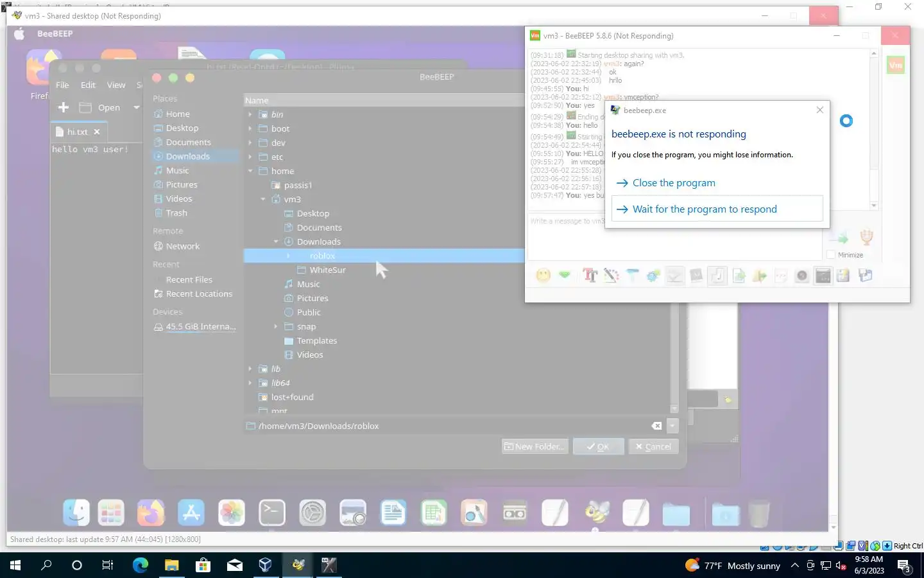Click the blue funnel filter icon in BeeBEEP
Image resolution: width=924 pixels, height=578 pixels.
pyautogui.click(x=632, y=276)
